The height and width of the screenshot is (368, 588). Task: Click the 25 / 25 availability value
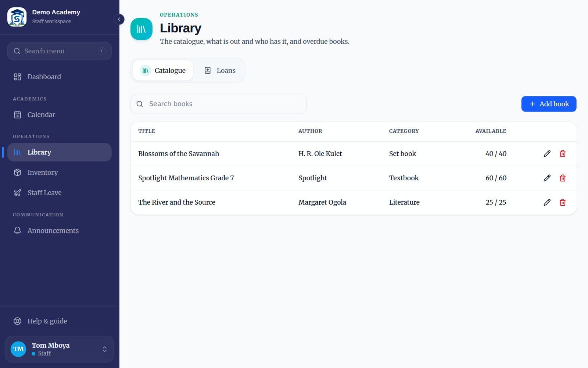click(496, 202)
